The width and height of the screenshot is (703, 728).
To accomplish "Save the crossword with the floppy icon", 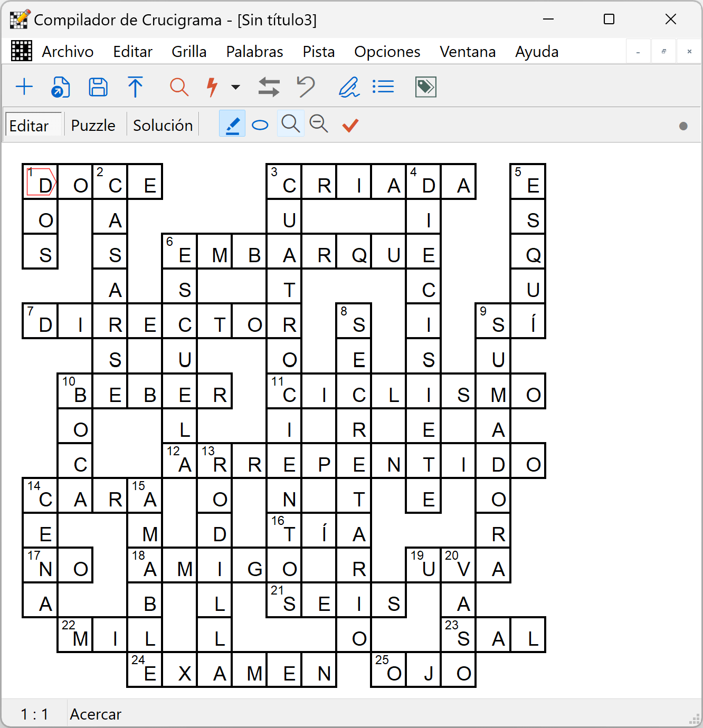I will point(98,87).
